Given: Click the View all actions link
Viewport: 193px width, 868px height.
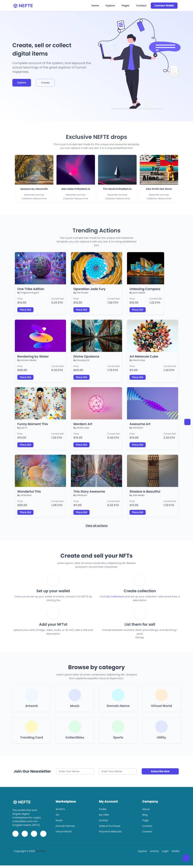Looking at the screenshot, I should (96, 526).
